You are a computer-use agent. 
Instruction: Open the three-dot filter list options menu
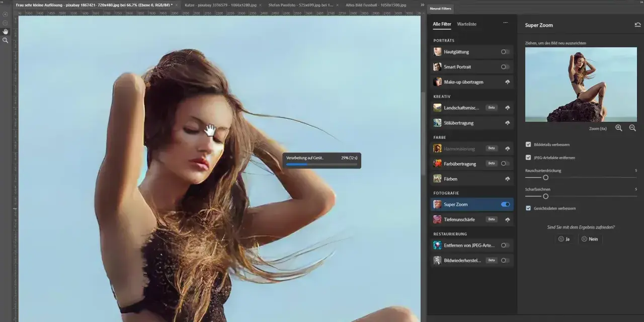[506, 23]
